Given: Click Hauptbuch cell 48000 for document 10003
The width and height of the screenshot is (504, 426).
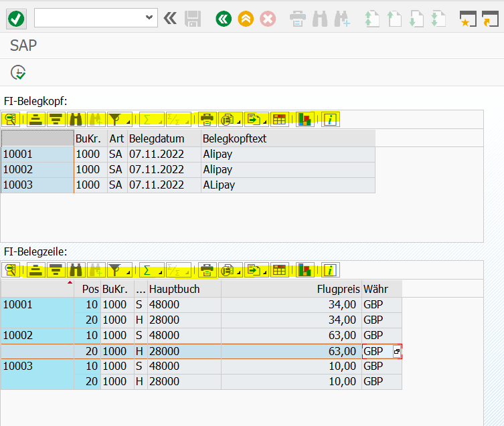Looking at the screenshot, I should [x=184, y=366].
